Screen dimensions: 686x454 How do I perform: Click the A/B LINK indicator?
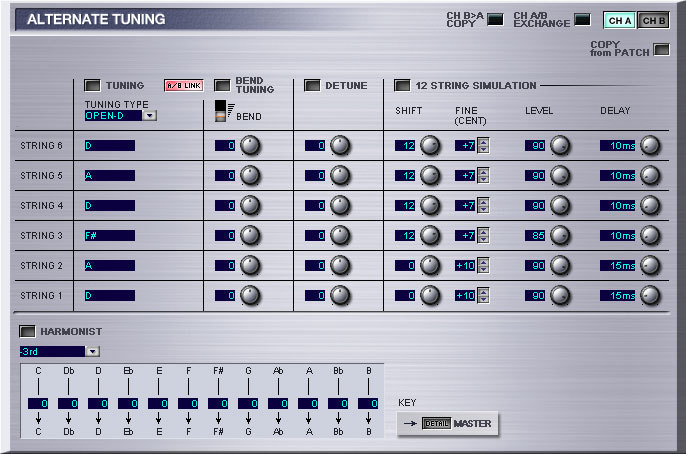(x=182, y=86)
